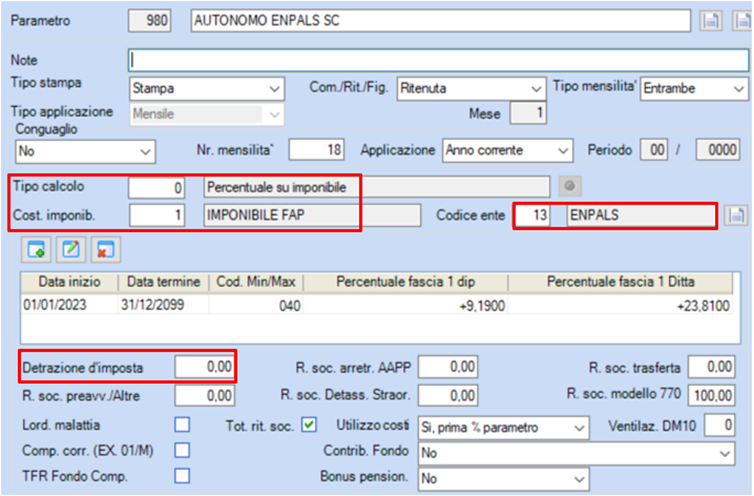This screenshot has width=754, height=496.
Task: Click the Periodo month field 00
Action: (654, 150)
